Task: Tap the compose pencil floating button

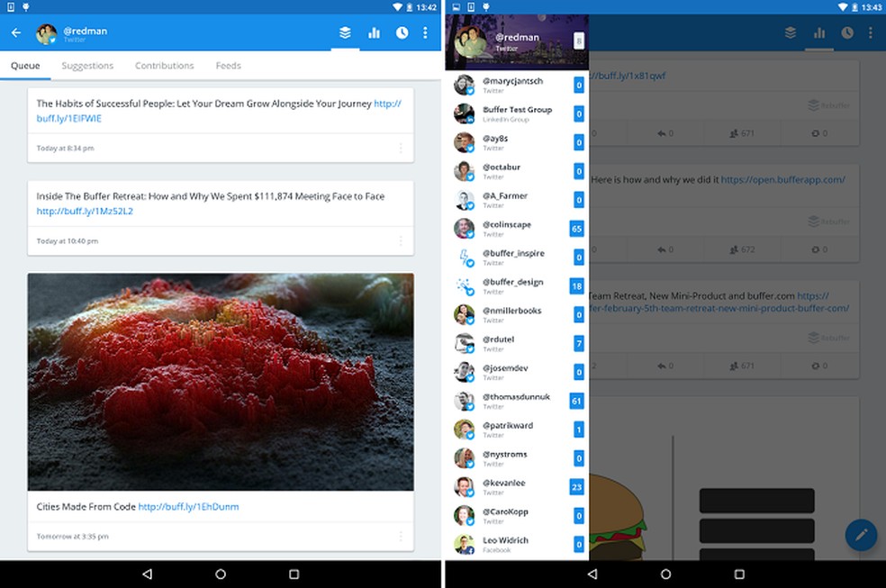Action: (x=861, y=534)
